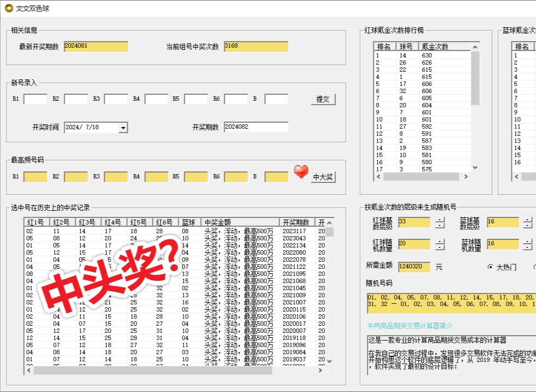This screenshot has width=536, height=392.
Task: Click the 所需金额 amount field
Action: coord(415,265)
